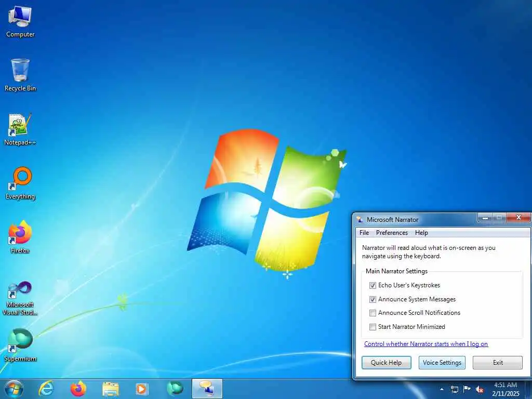Viewport: 532px width, 399px height.
Task: Click the Exit button in Narrator
Action: point(498,362)
